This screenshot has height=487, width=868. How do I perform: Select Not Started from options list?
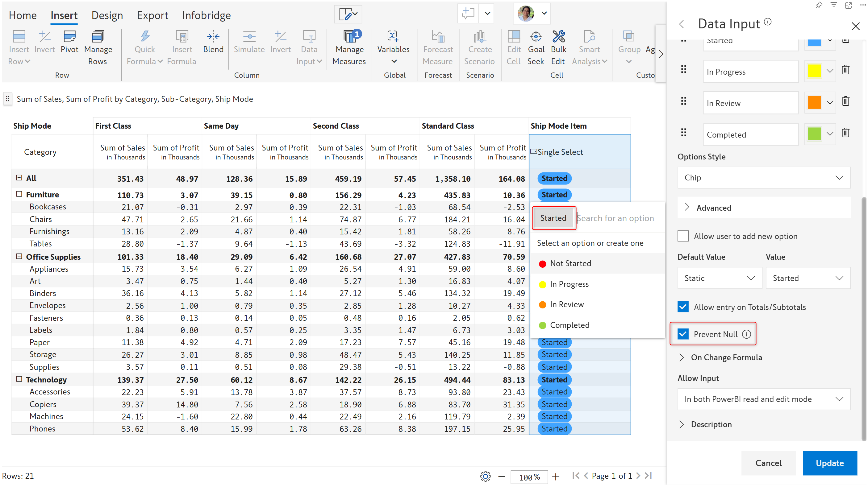coord(570,263)
